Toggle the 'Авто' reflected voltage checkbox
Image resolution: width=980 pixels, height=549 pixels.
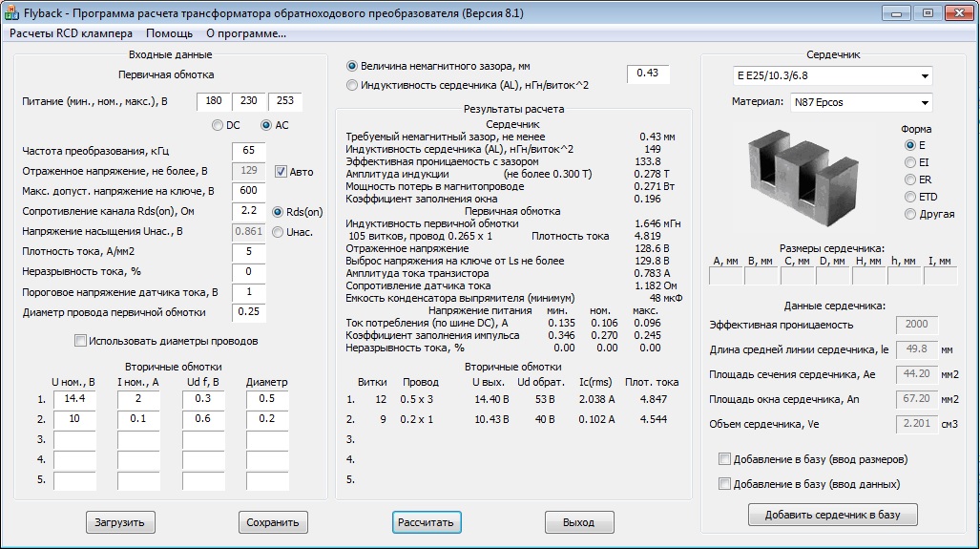pyautogui.click(x=281, y=172)
